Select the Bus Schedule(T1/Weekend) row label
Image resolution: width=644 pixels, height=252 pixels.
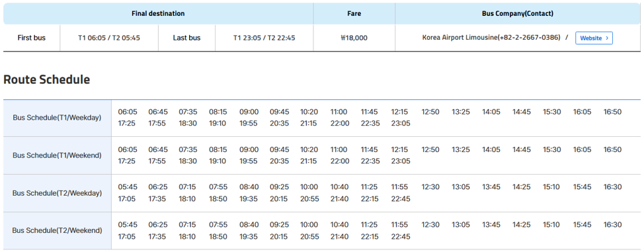57,155
